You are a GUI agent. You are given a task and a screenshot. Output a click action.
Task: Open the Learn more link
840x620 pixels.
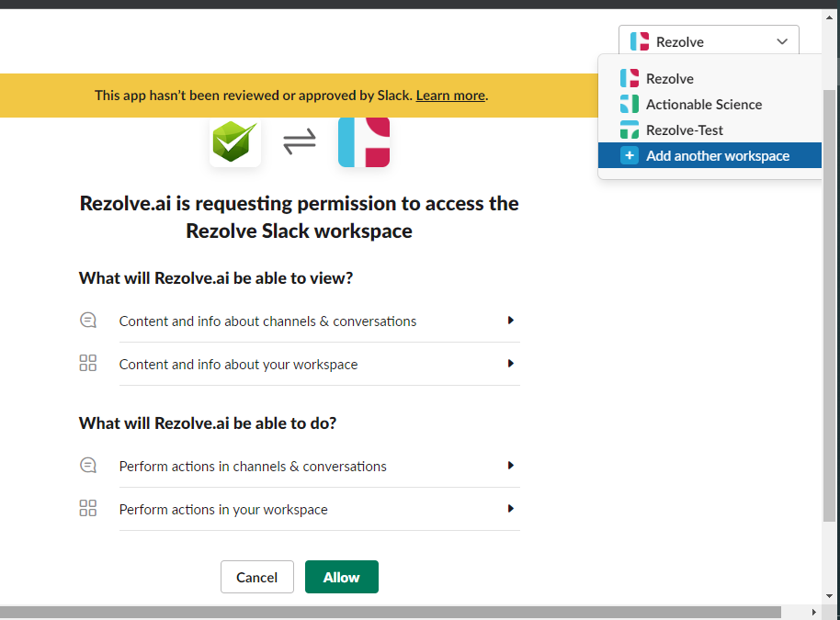click(450, 96)
